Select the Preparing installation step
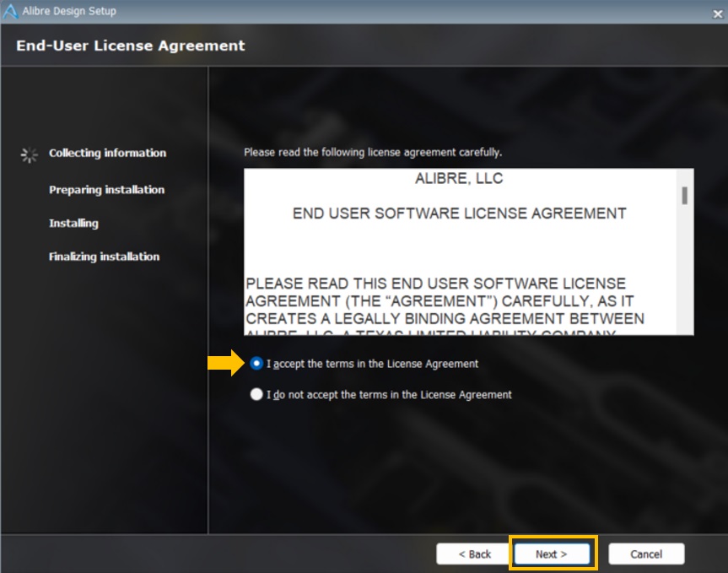 point(106,190)
